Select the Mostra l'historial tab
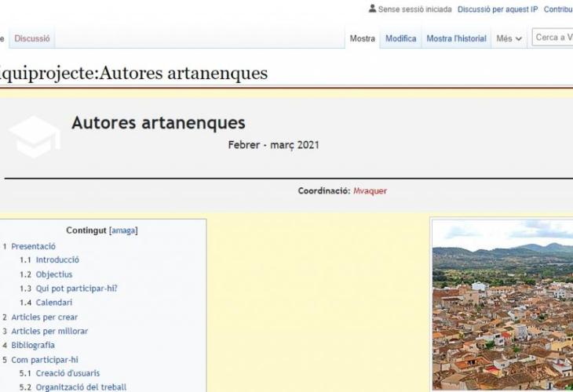 (x=456, y=38)
